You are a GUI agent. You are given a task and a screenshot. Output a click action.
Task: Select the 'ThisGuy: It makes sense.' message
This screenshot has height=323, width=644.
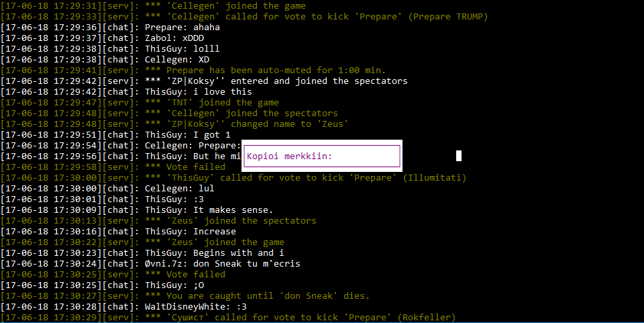coord(209,210)
